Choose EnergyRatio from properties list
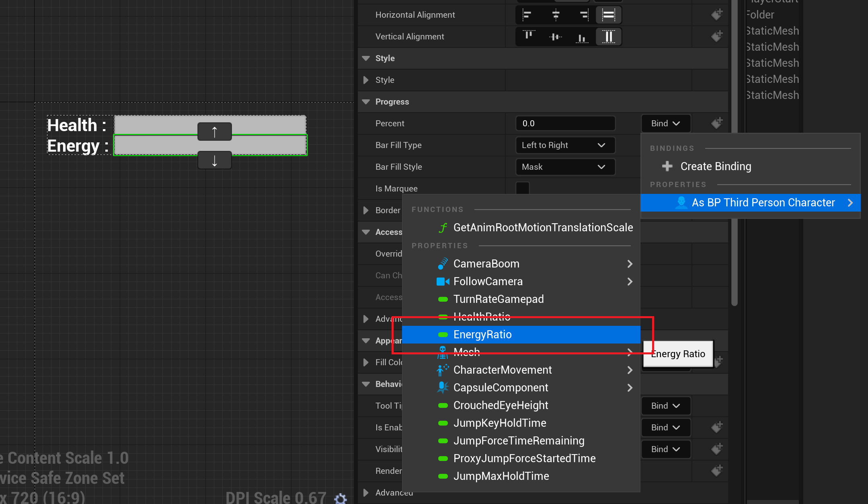This screenshot has width=868, height=504. click(482, 335)
